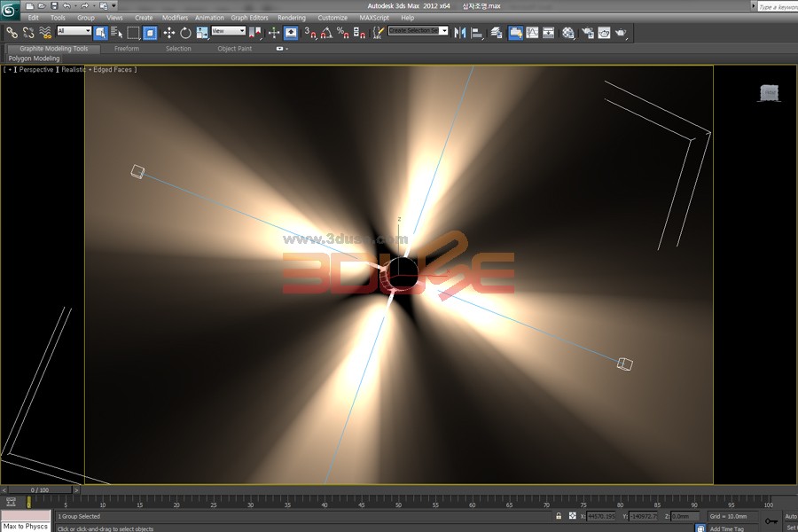Open the Material Editor
Viewport: 798px width, 532px height.
coord(568,33)
